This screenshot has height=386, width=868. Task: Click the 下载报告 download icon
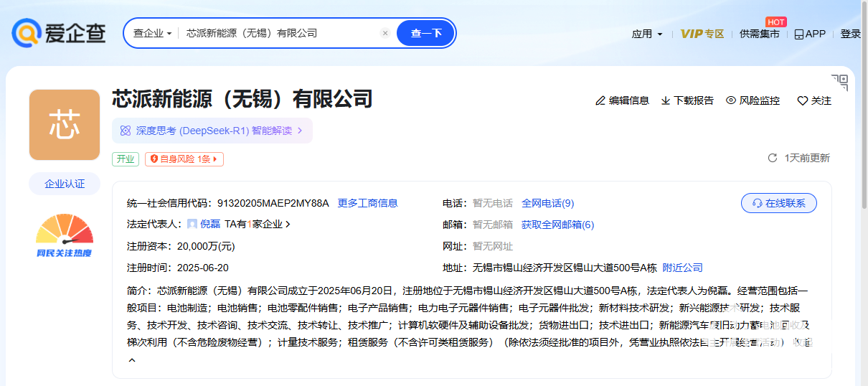pyautogui.click(x=666, y=100)
